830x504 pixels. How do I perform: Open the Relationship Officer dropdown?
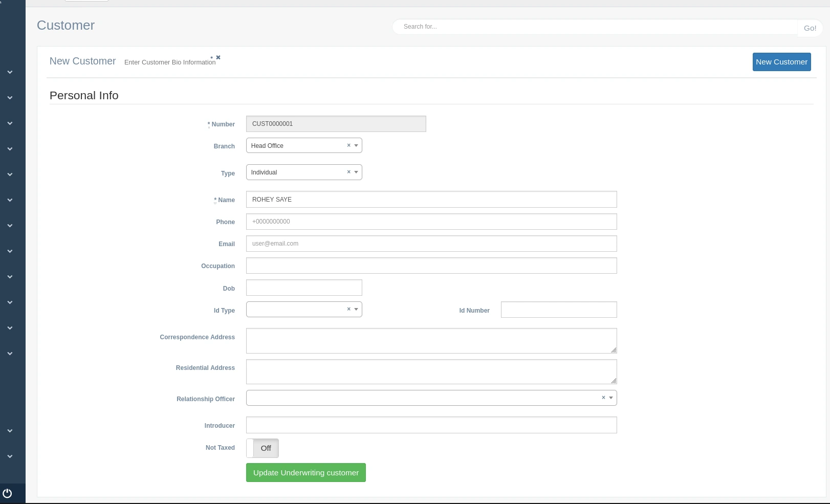(x=431, y=398)
